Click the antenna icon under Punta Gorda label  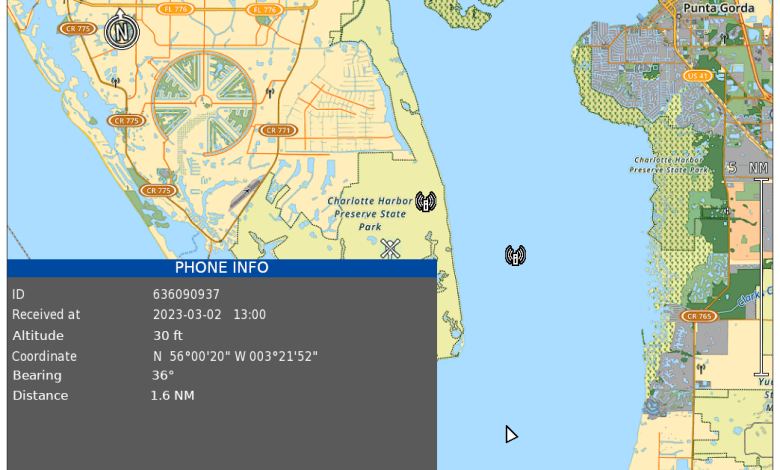click(724, 38)
